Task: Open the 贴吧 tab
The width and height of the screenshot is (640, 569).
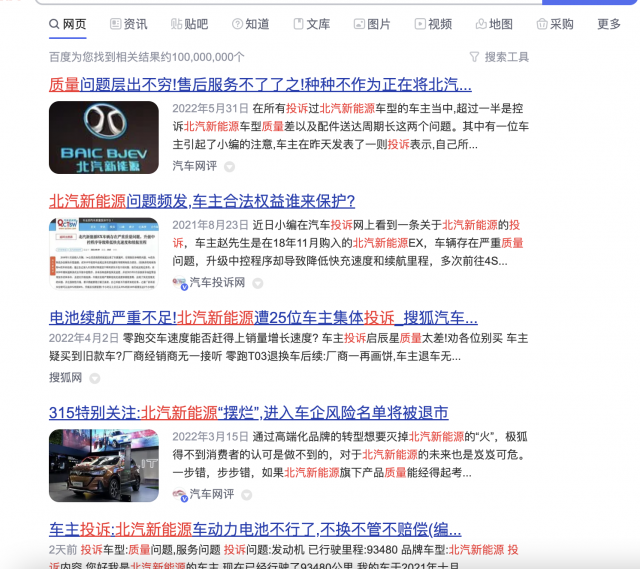Action: pos(189,24)
